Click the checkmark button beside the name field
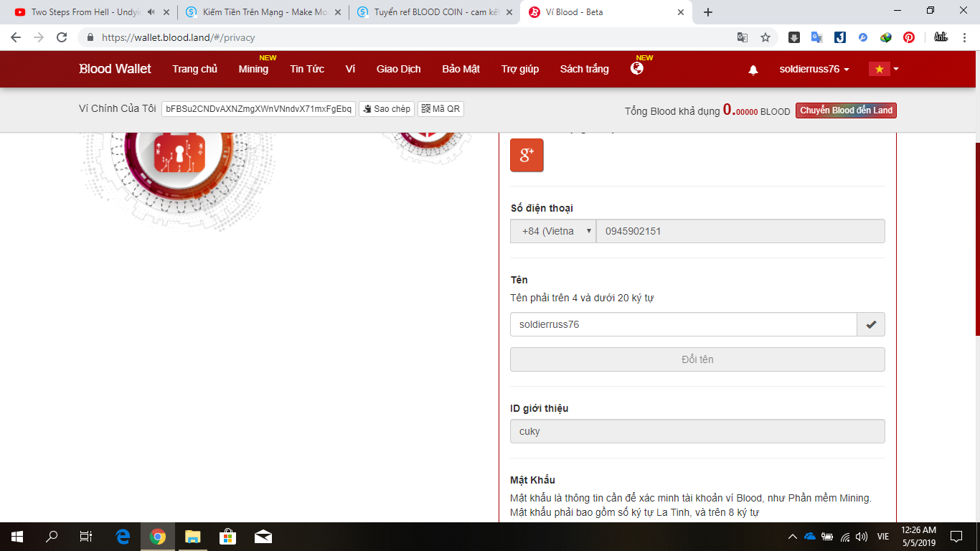This screenshot has height=551, width=980. [x=871, y=324]
